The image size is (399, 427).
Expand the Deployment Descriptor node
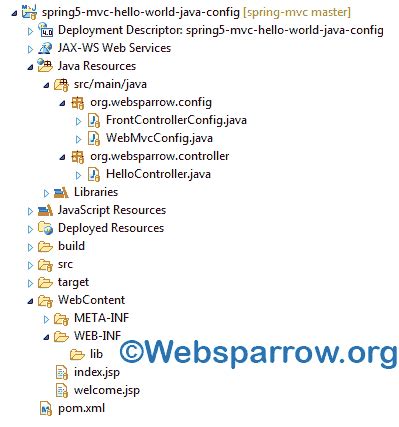pyautogui.click(x=30, y=31)
